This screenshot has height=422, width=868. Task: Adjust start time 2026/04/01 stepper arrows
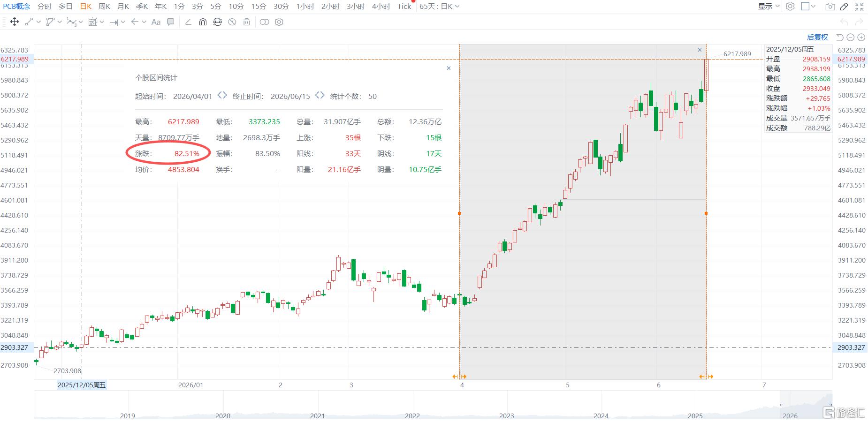222,95
